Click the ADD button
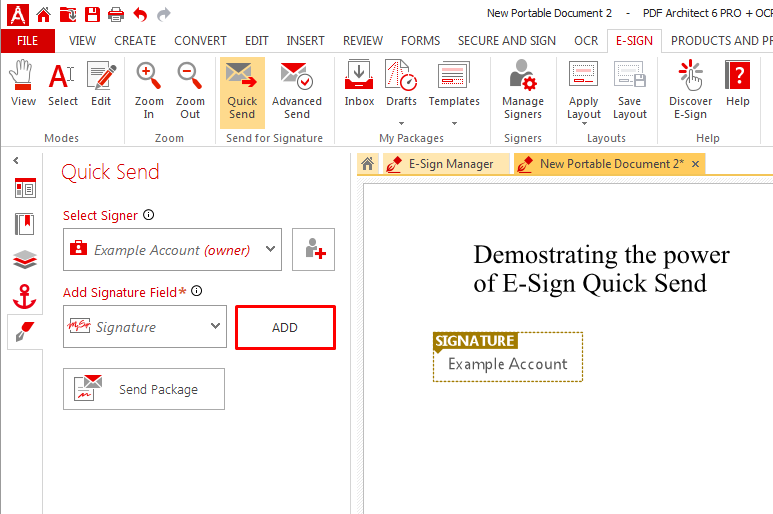This screenshot has width=773, height=514. tap(285, 328)
